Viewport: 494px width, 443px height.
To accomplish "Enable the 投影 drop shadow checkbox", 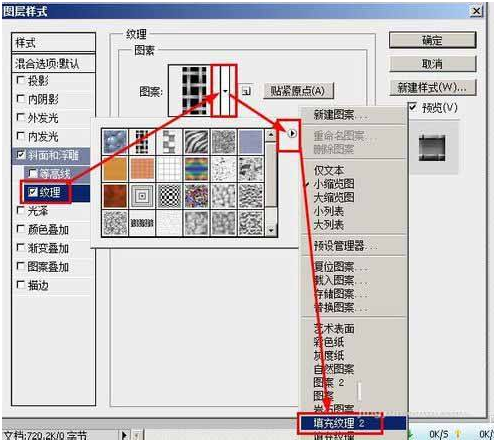I will (x=21, y=80).
